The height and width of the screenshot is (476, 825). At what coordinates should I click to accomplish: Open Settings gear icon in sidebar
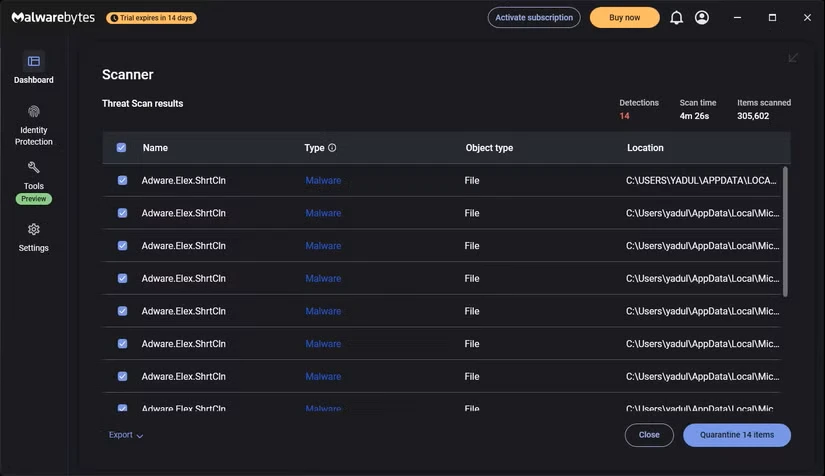tap(33, 230)
